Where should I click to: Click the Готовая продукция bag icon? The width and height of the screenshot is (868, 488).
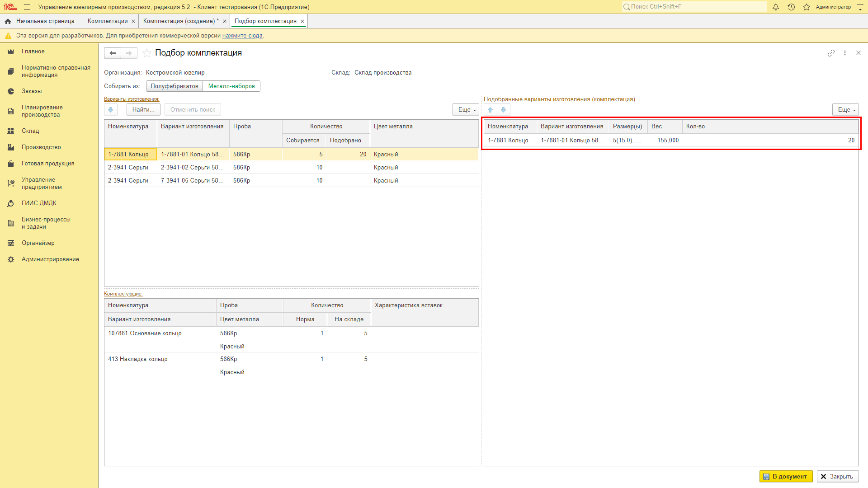tap(11, 164)
